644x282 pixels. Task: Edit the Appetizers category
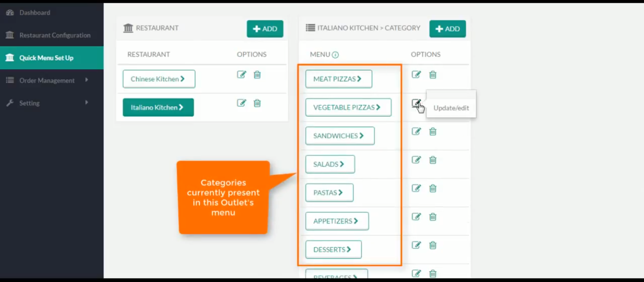pyautogui.click(x=416, y=216)
